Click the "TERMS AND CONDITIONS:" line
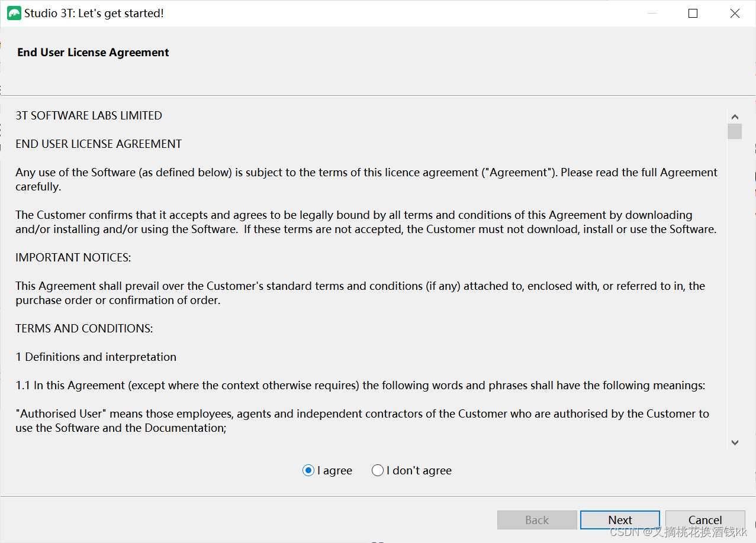This screenshot has height=543, width=756. point(84,328)
